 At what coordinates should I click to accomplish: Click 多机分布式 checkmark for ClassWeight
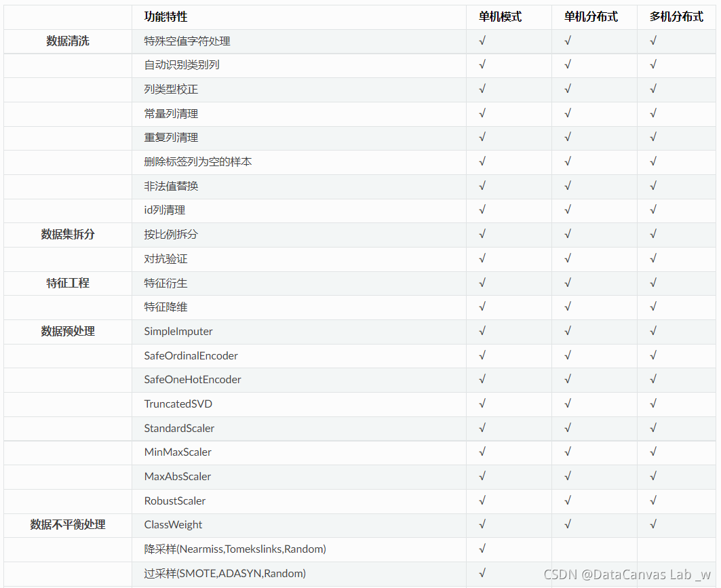pyautogui.click(x=653, y=524)
